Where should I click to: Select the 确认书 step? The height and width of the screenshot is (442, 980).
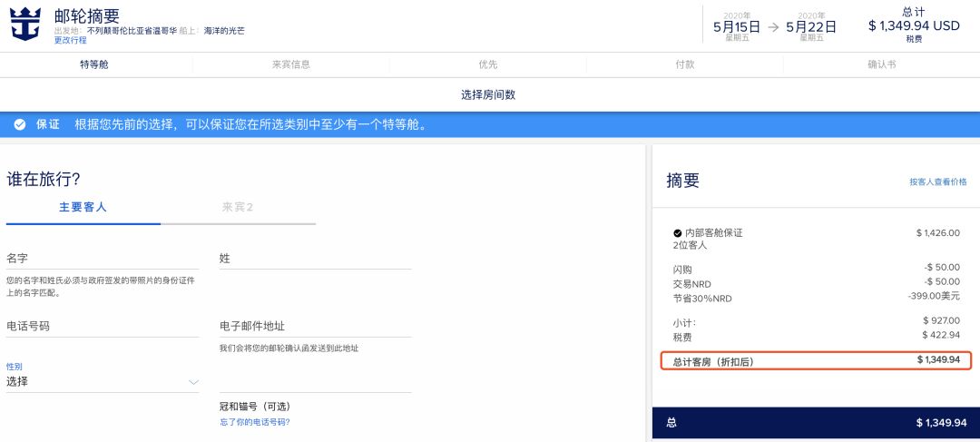pos(882,64)
